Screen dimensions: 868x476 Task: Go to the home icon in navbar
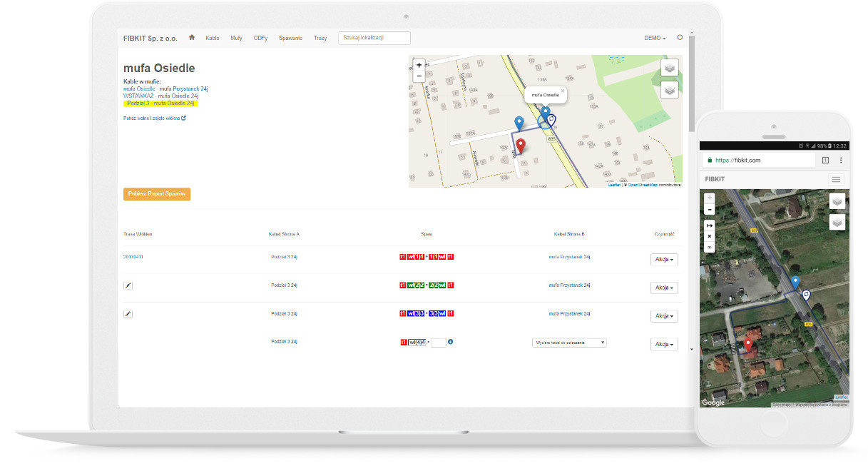pos(191,37)
